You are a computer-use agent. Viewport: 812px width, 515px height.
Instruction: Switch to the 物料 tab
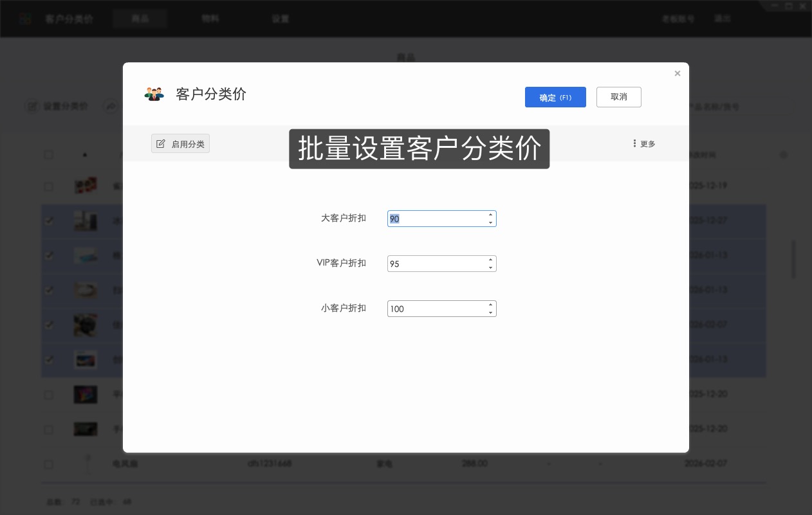pos(210,19)
